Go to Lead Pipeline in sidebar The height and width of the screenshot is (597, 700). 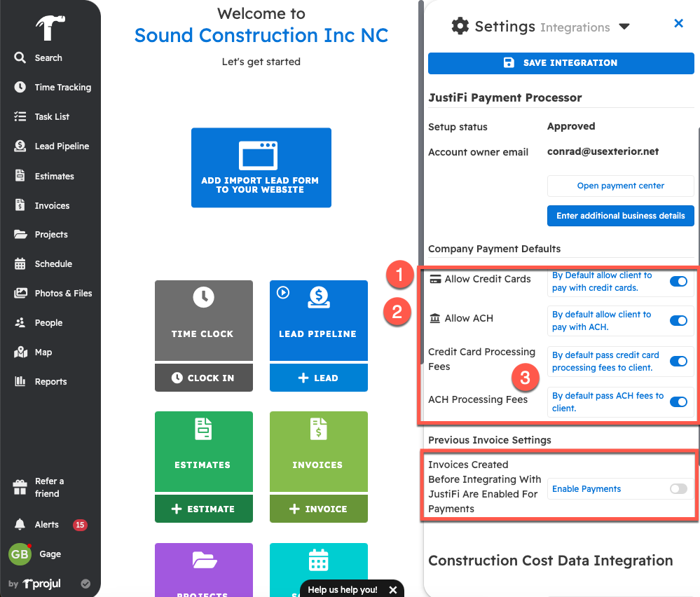62,146
